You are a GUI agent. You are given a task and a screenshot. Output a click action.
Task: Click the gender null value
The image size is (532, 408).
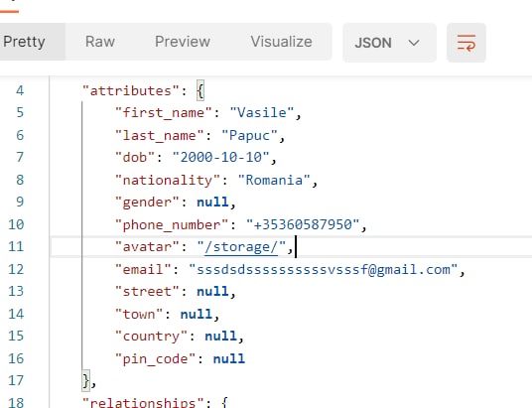(212, 203)
